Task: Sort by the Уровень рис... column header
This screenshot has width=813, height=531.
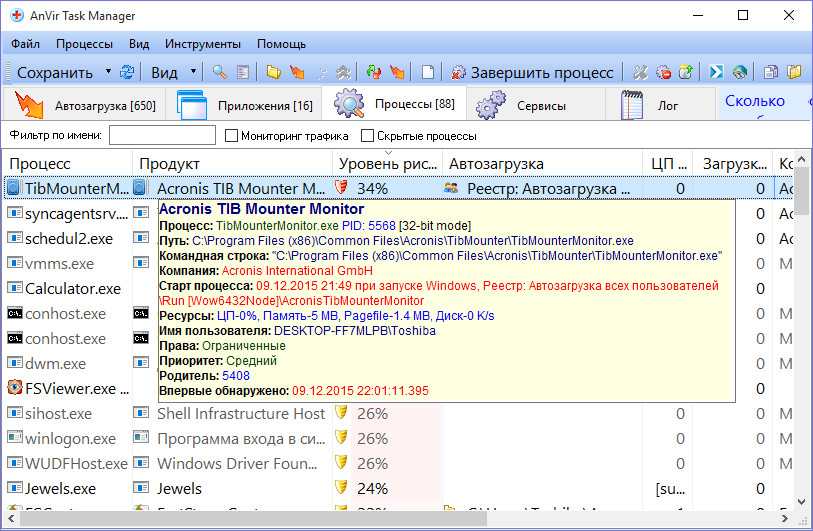Action: tap(387, 164)
